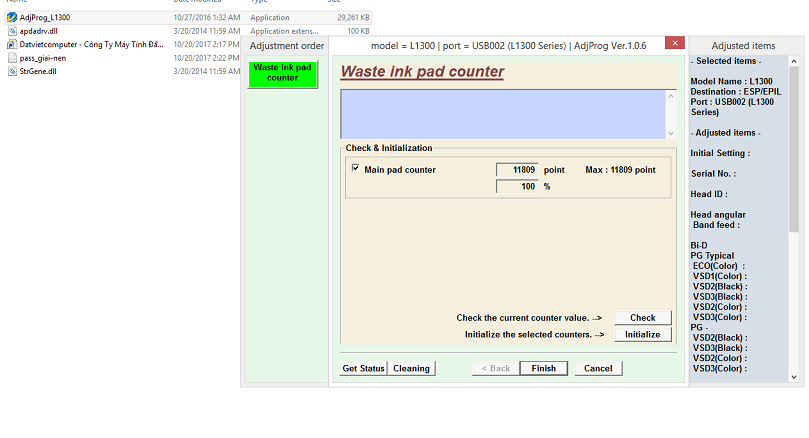Select the apdadrv.dll file name
Image resolution: width=809 pixels, height=438 pixels.
pyautogui.click(x=39, y=31)
